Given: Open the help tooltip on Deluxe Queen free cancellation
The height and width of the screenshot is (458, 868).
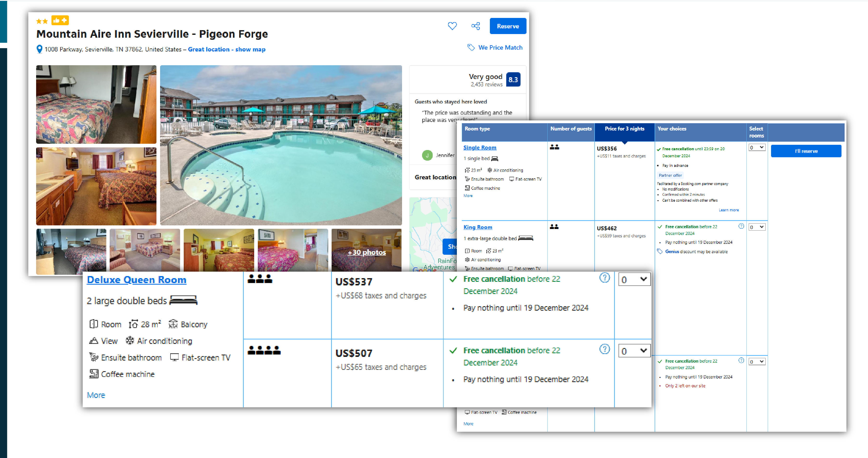Looking at the screenshot, I should pyautogui.click(x=605, y=278).
